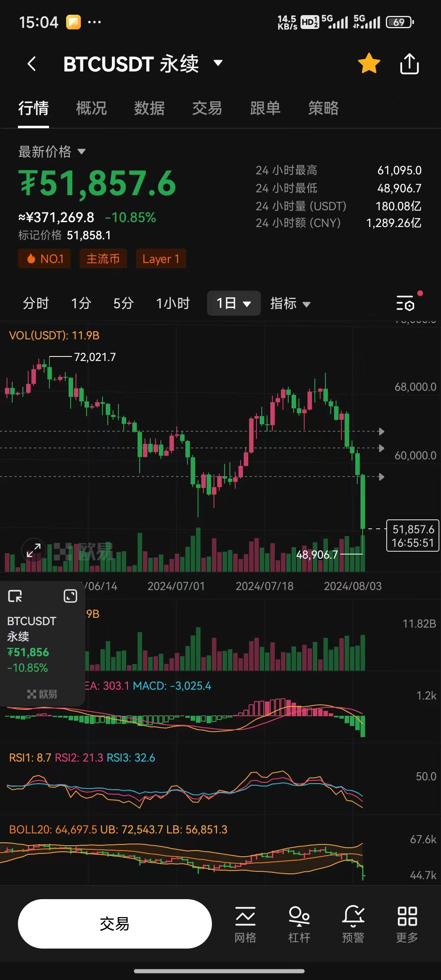This screenshot has width=441, height=980.
Task: Open the 1日 timeframe dropdown
Action: pos(234,303)
